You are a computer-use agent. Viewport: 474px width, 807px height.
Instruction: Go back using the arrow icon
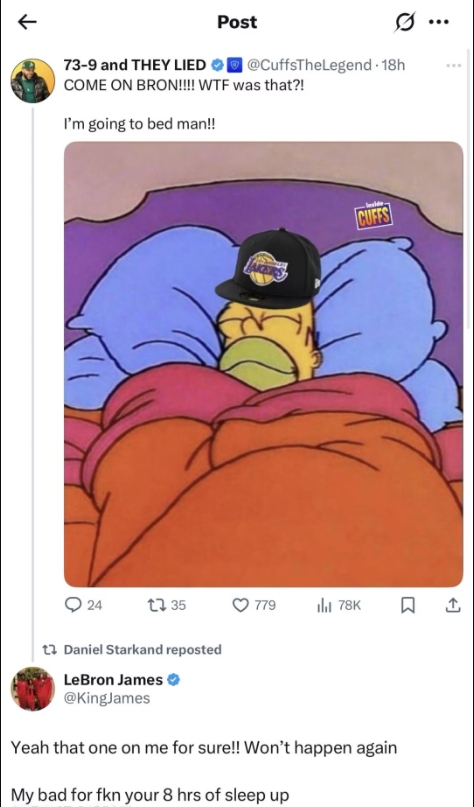tap(27, 22)
